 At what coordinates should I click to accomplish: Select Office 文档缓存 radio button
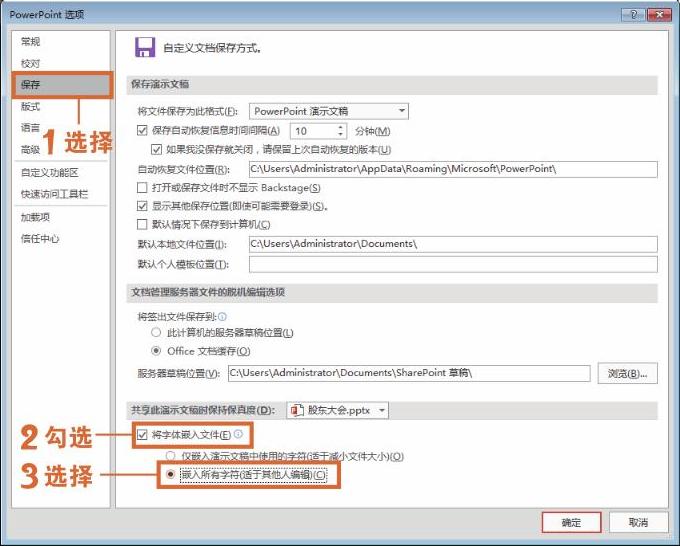point(156,350)
